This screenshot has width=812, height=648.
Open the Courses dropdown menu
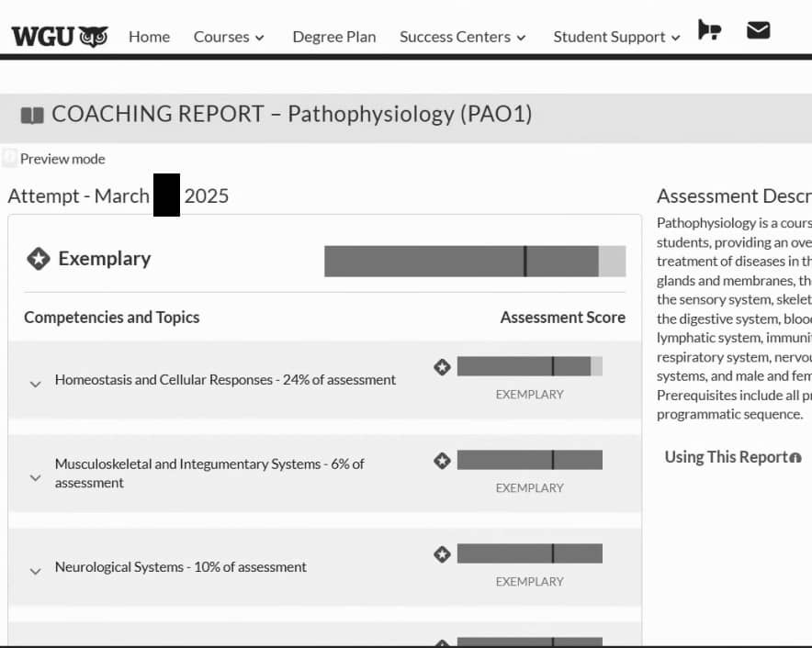pyautogui.click(x=229, y=37)
